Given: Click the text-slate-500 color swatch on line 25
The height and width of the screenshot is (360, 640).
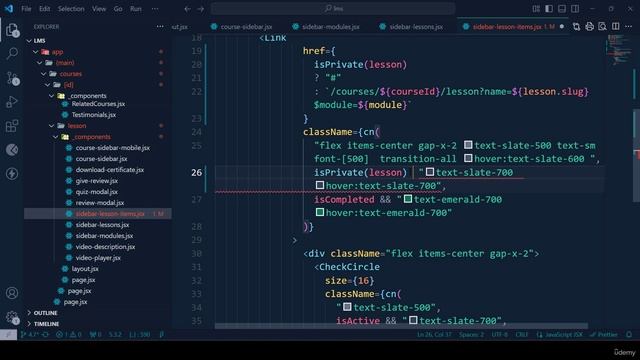Looking at the screenshot, I should pos(468,145).
